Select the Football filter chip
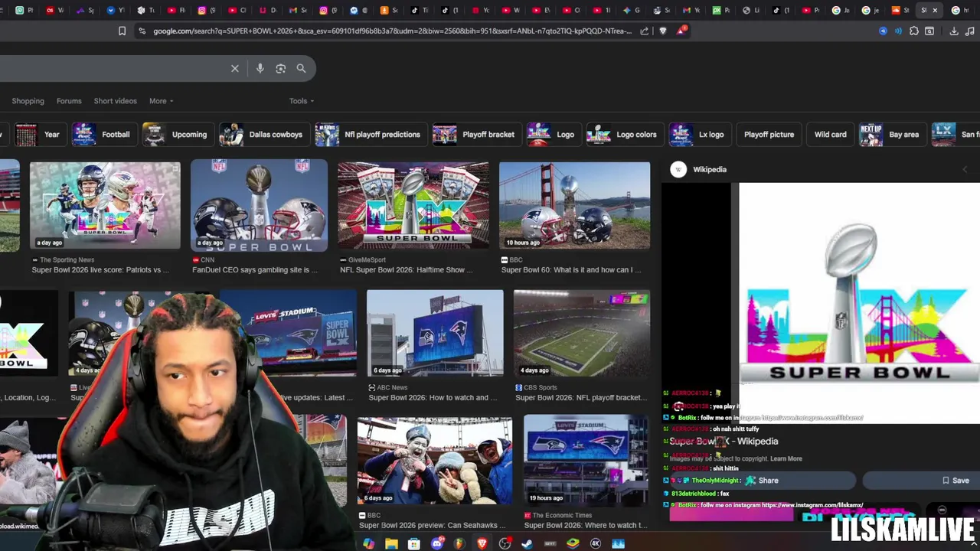Viewport: 980px width, 551px height. pyautogui.click(x=103, y=135)
